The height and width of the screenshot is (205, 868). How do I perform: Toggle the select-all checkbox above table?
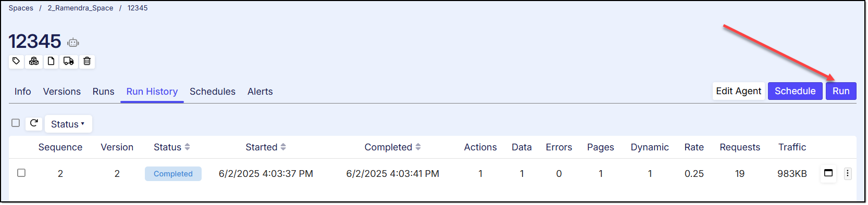pyautogui.click(x=16, y=123)
